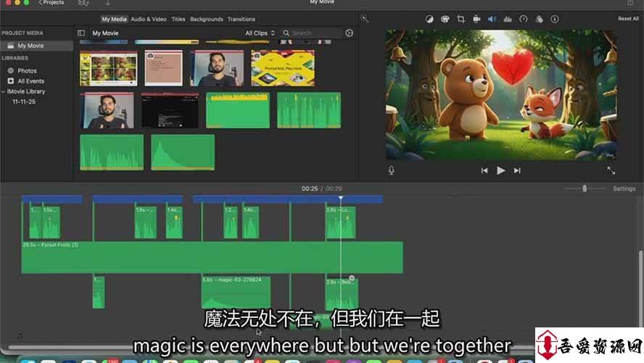Open the speed adjustment tool

point(523,19)
